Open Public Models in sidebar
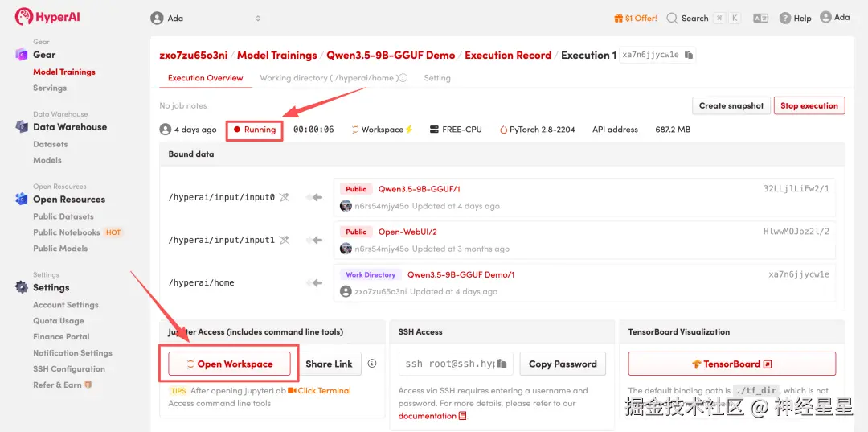 coord(60,249)
